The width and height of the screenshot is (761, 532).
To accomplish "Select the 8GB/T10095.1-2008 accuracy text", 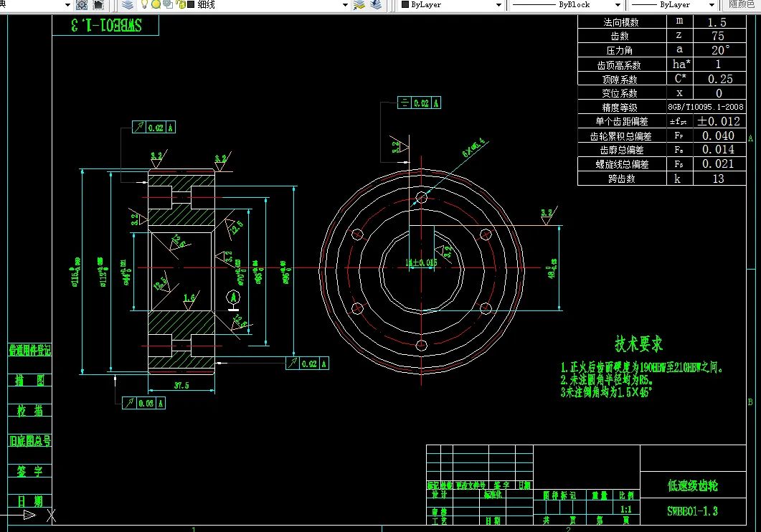I will click(x=706, y=107).
